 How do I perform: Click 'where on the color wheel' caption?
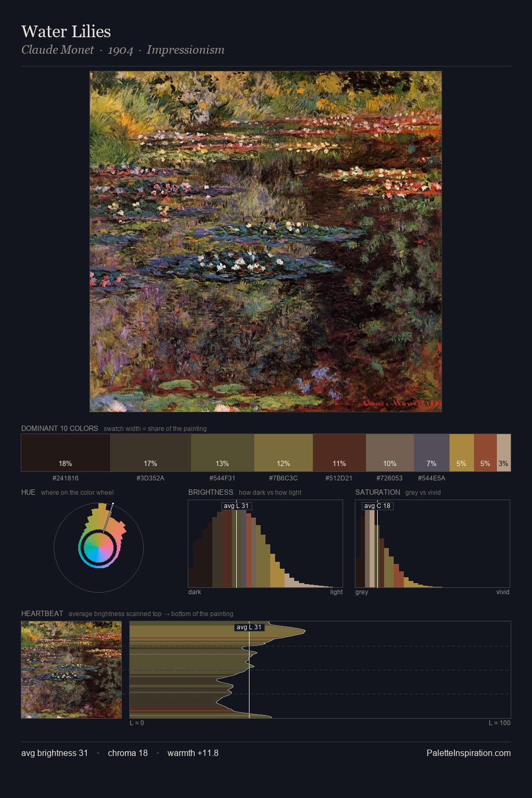77,493
